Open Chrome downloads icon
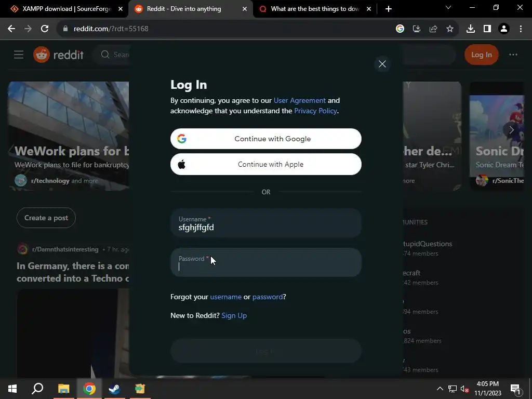The height and width of the screenshot is (399, 532). point(471,29)
